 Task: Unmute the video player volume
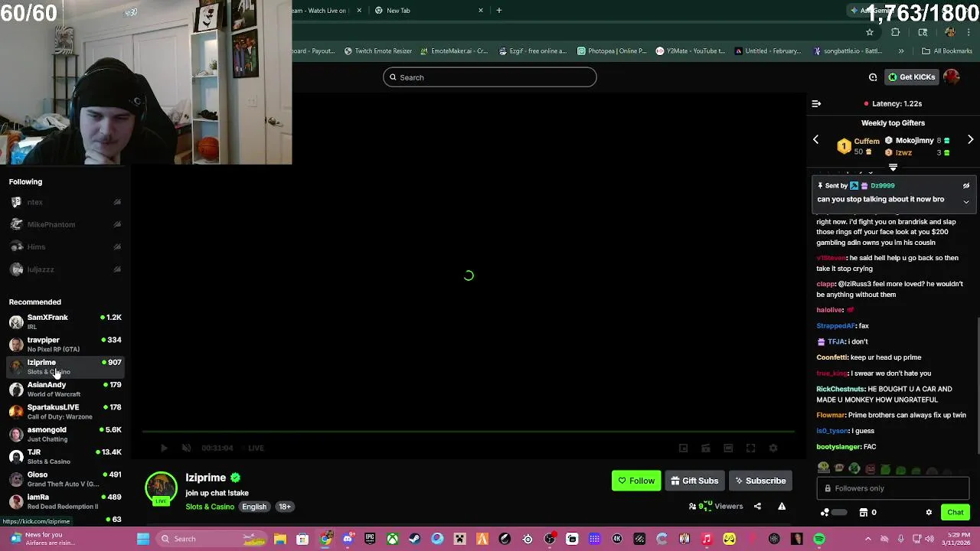click(186, 448)
